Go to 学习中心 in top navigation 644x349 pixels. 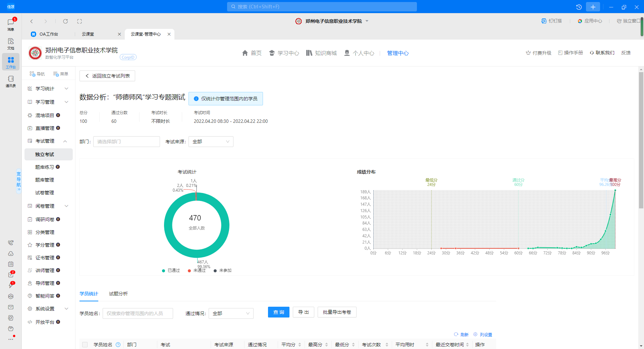point(284,53)
